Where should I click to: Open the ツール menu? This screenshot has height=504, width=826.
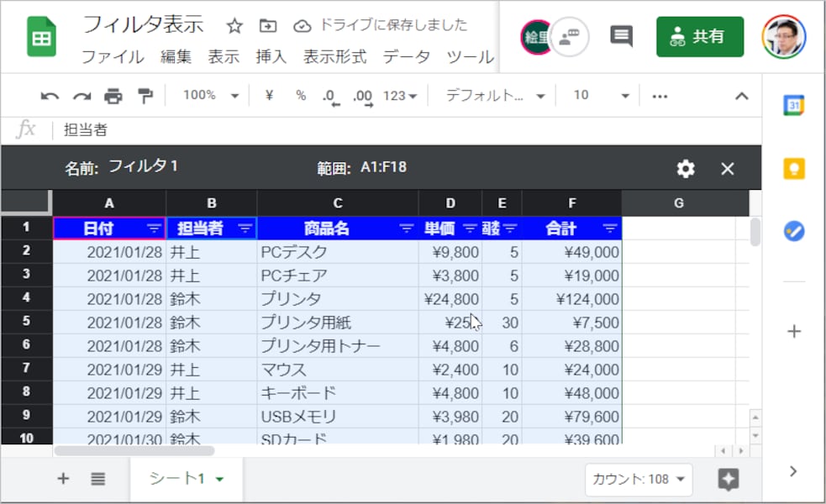tap(471, 56)
